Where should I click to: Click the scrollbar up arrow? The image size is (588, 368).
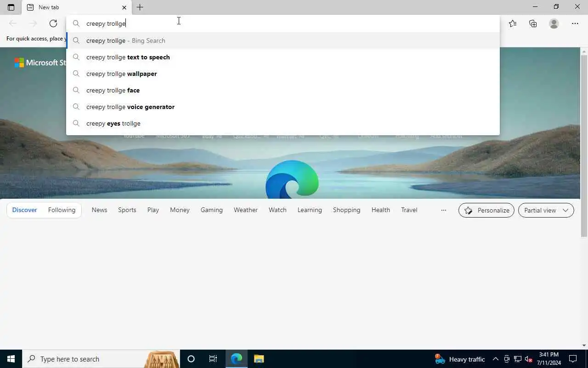(584, 51)
